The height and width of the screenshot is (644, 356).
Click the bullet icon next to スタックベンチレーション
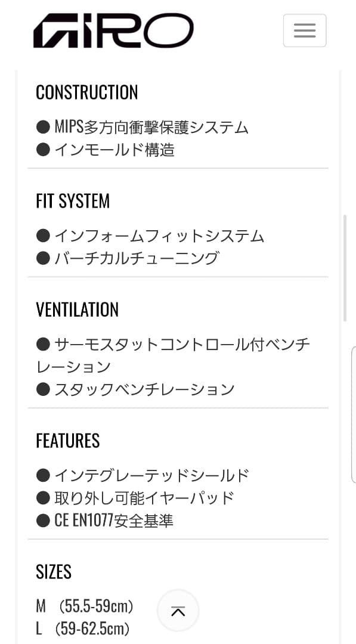click(x=43, y=389)
